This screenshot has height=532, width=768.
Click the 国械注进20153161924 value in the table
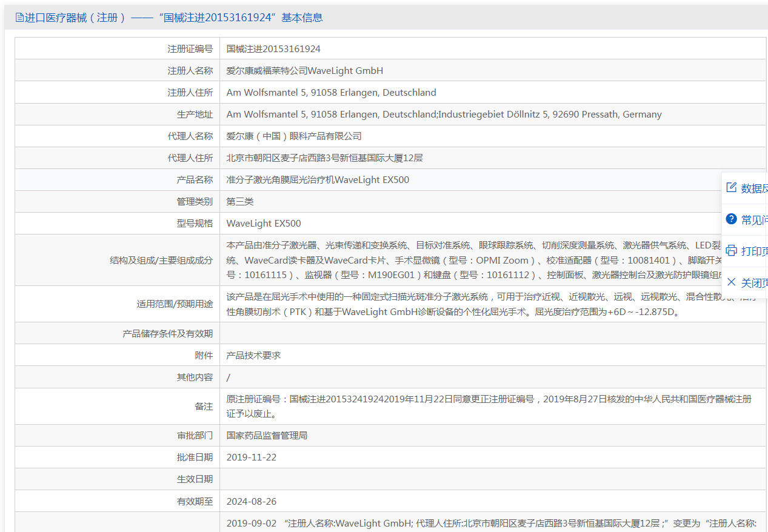(273, 49)
